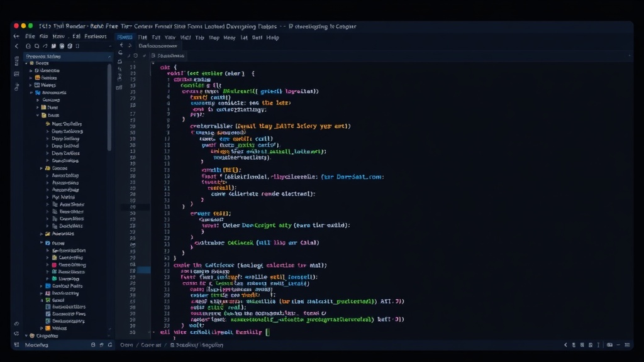The height and width of the screenshot is (362, 644).
Task: Open the Help menu
Action: coord(272,38)
